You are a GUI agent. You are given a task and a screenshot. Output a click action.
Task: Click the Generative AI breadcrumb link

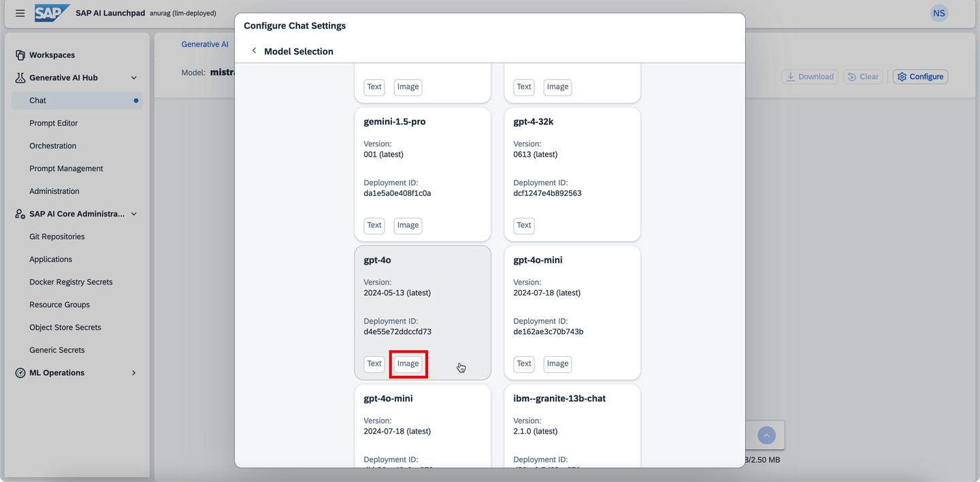205,44
